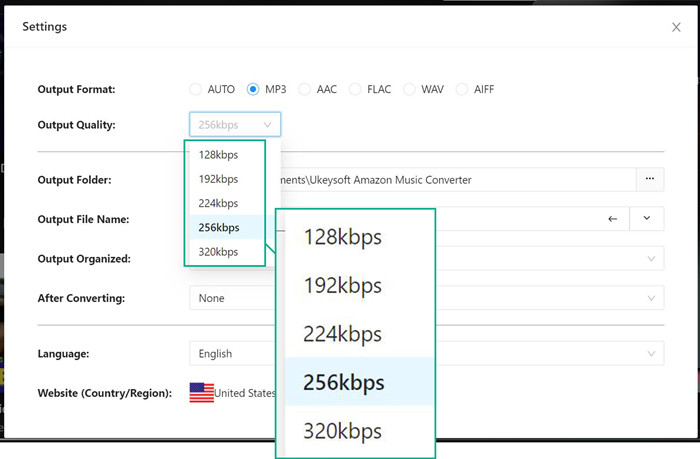This screenshot has height=459, width=700.
Task: Expand the Output File Name chevron dropdown
Action: [x=647, y=219]
